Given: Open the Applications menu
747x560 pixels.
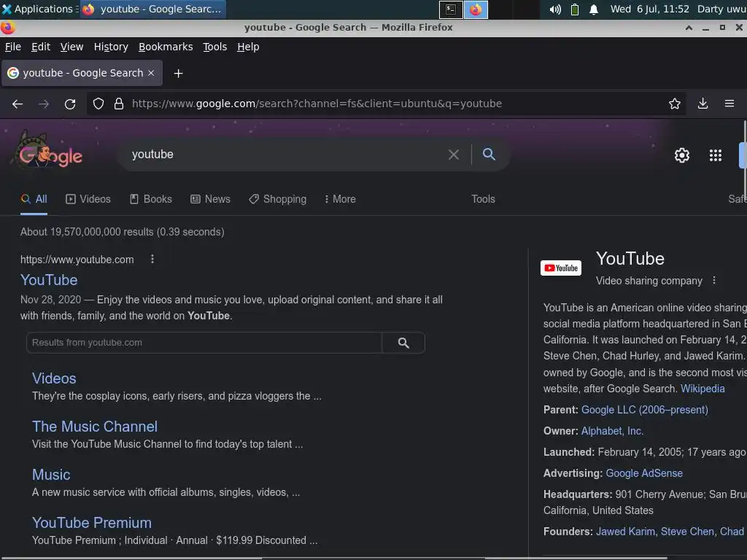Looking at the screenshot, I should point(38,9).
